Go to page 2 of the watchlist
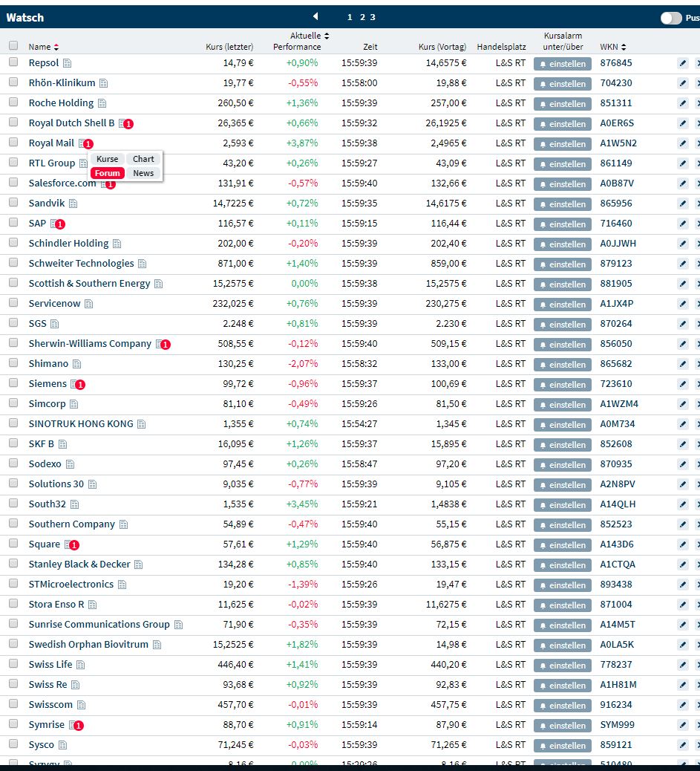 pyautogui.click(x=362, y=17)
